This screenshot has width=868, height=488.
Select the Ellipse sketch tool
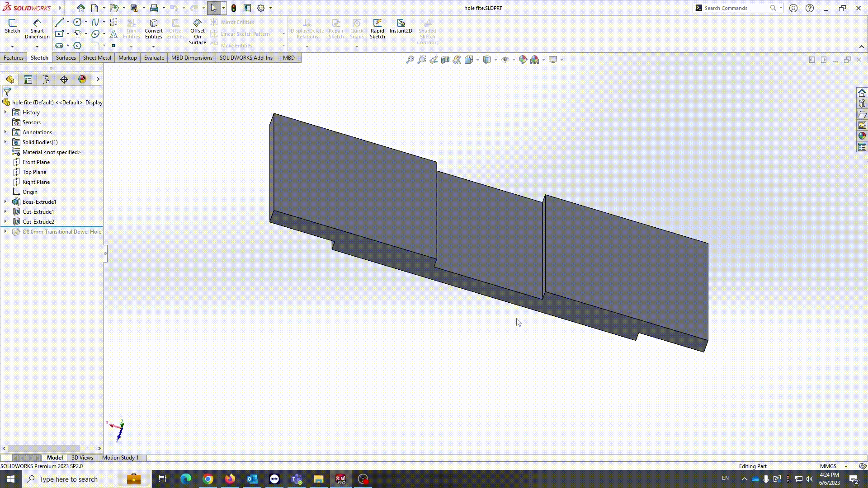point(95,34)
